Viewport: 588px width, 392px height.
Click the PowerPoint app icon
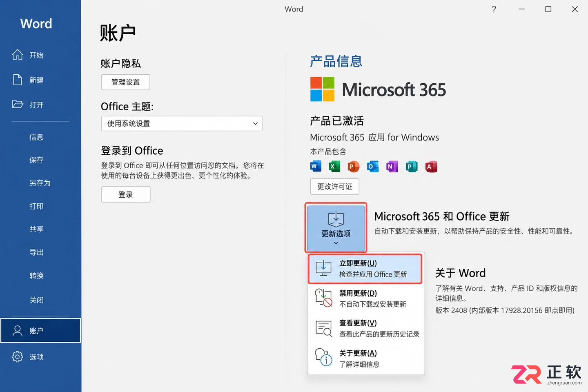pyautogui.click(x=353, y=167)
